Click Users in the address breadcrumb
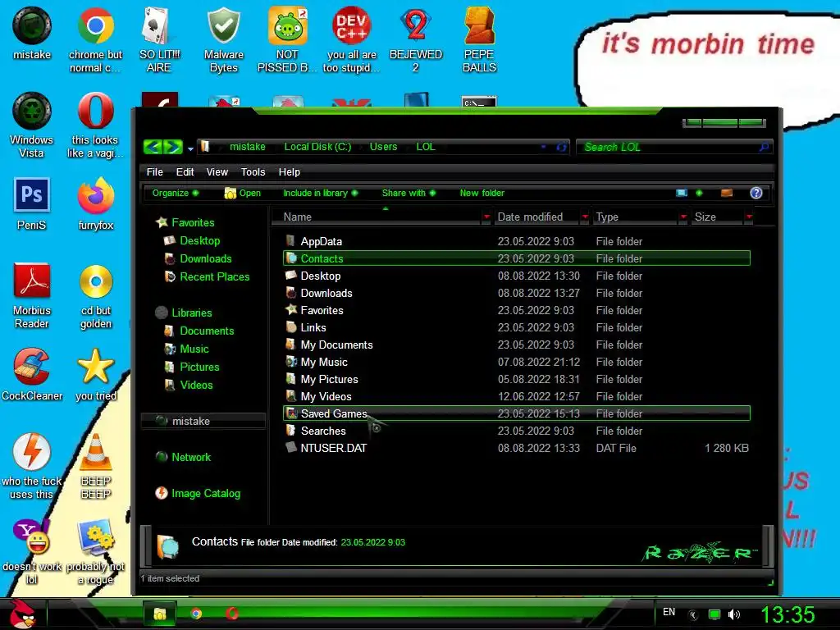The height and width of the screenshot is (630, 840). tap(384, 147)
